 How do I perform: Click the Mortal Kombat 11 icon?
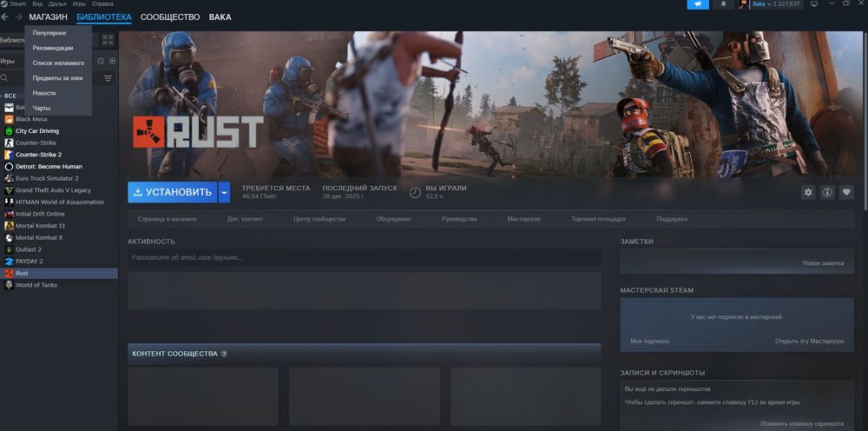(x=9, y=225)
